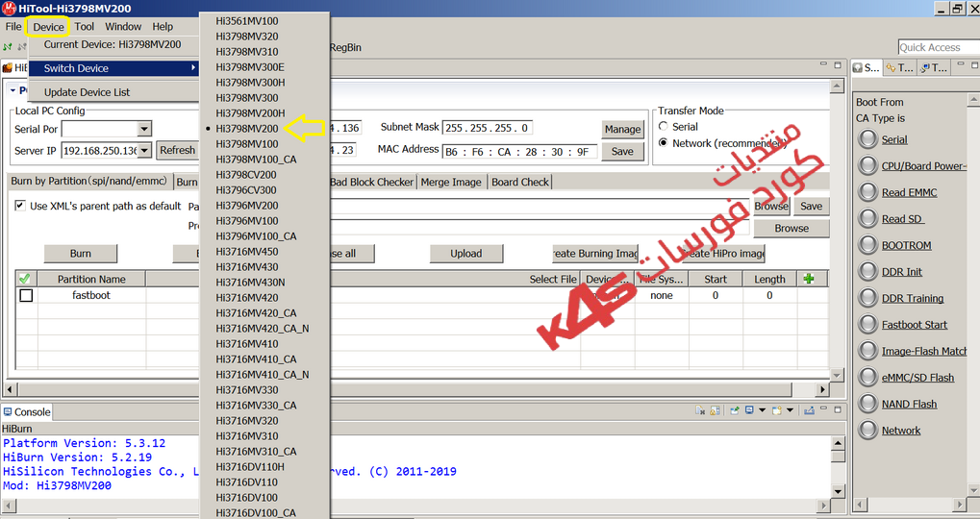This screenshot has width=980, height=519.
Task: Click the Display Selected Console monitor icon
Action: point(749,410)
